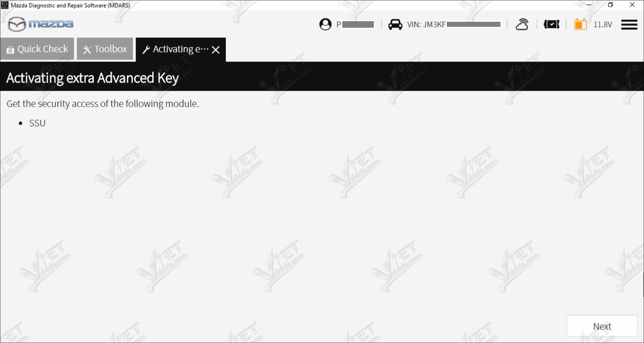Viewport: 644px width, 343px height.
Task: Switch to the Quick Check tab
Action: [x=37, y=49]
